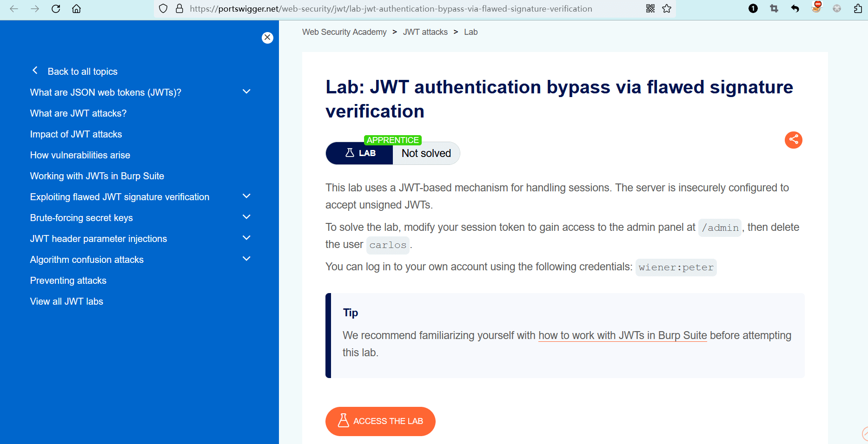This screenshot has height=444, width=868.
Task: Expand 'JWT header parameter injections' chevron
Action: pyautogui.click(x=247, y=238)
